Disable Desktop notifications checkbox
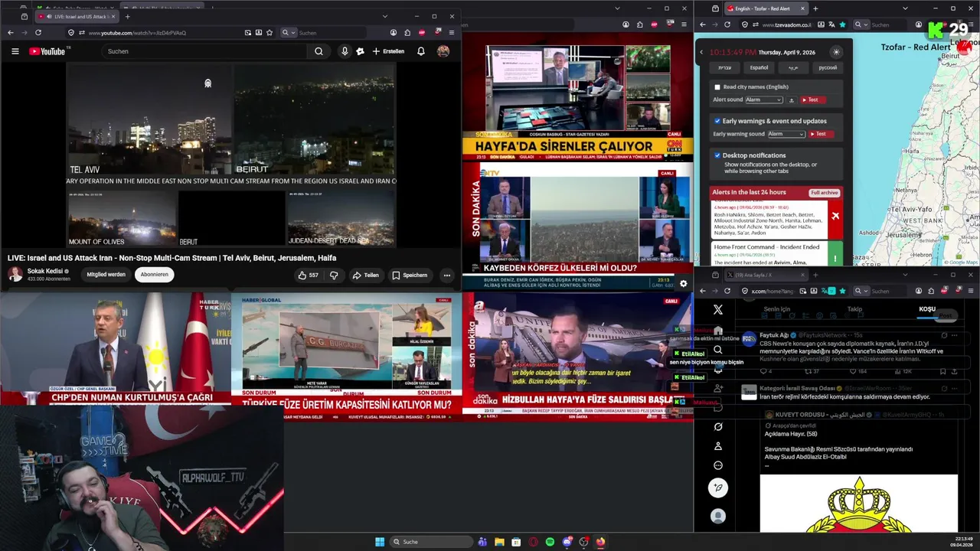The height and width of the screenshot is (551, 980). pos(717,155)
